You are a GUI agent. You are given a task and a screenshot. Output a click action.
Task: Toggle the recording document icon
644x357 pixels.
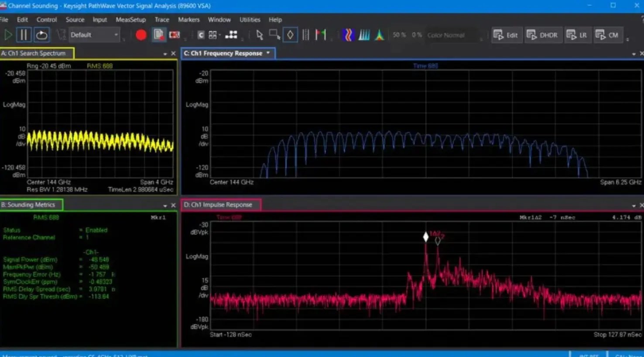point(159,35)
